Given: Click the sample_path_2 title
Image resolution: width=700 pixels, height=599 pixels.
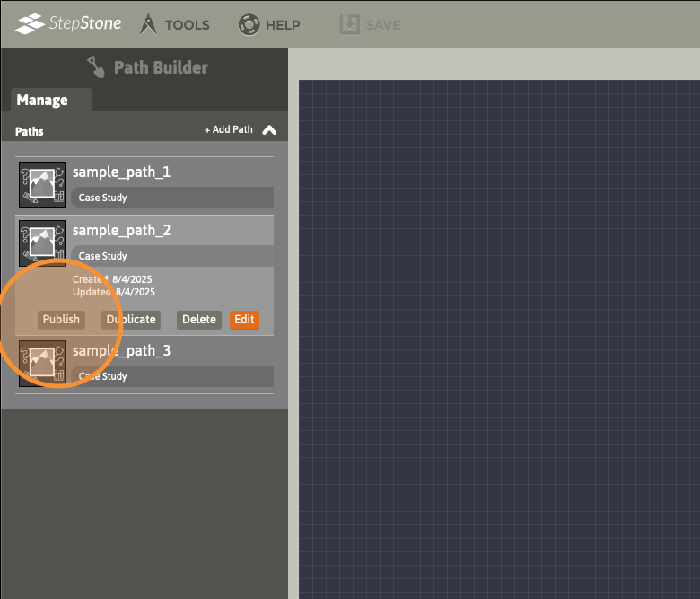Looking at the screenshot, I should pyautogui.click(x=121, y=231).
